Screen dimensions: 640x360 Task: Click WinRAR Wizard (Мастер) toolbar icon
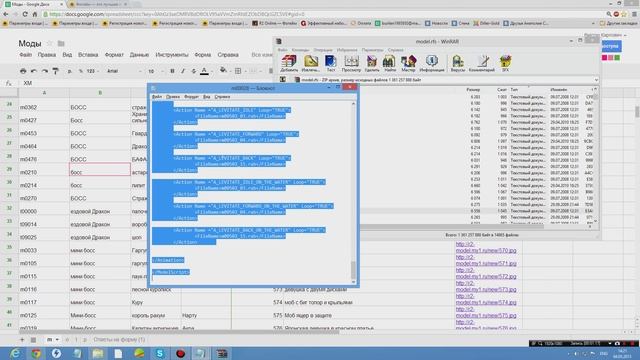coord(408,63)
